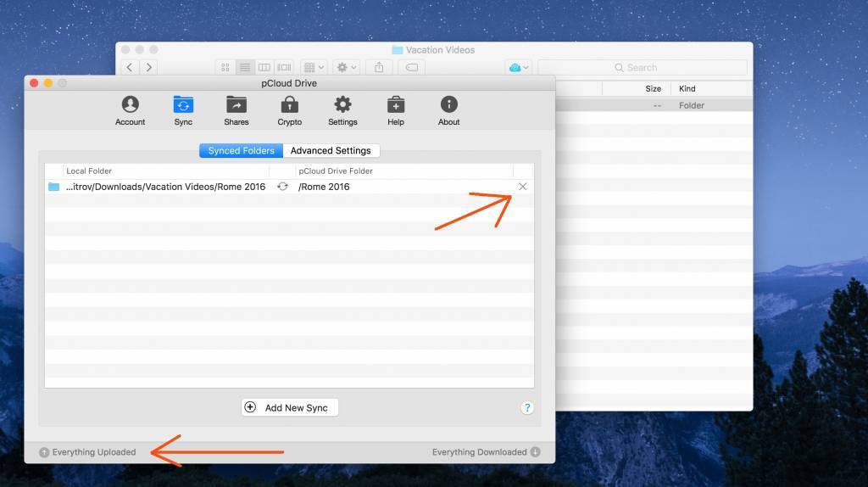
Task: Click the blue folder icon of Rome 2016 row
Action: (x=53, y=187)
